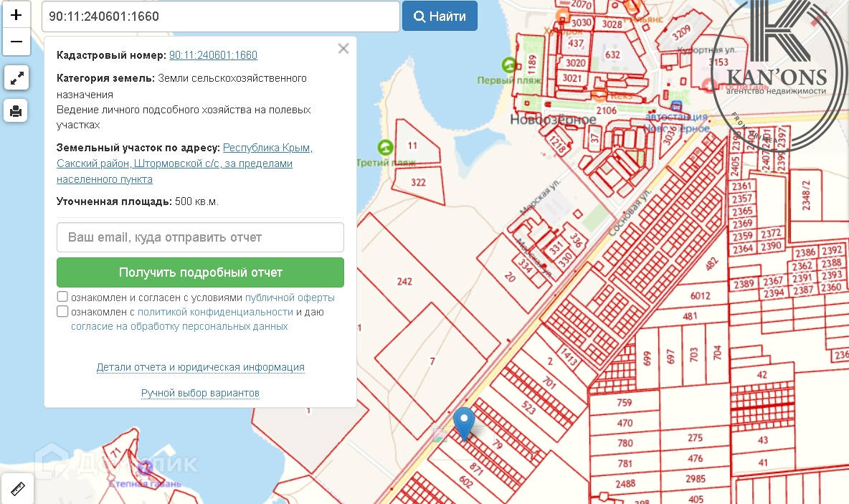Close the parcel info panel
The width and height of the screenshot is (849, 504).
click(343, 49)
